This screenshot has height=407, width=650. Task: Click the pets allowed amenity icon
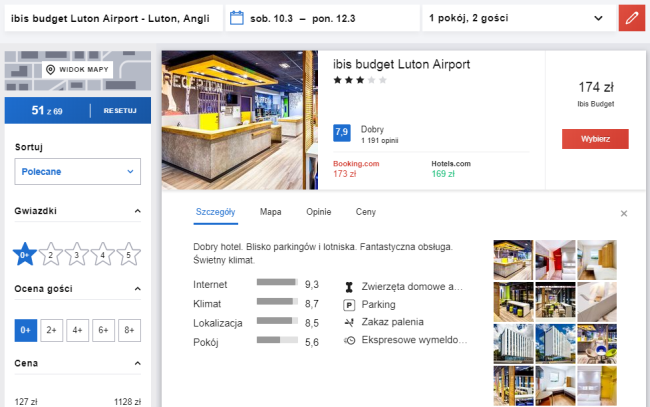(349, 287)
